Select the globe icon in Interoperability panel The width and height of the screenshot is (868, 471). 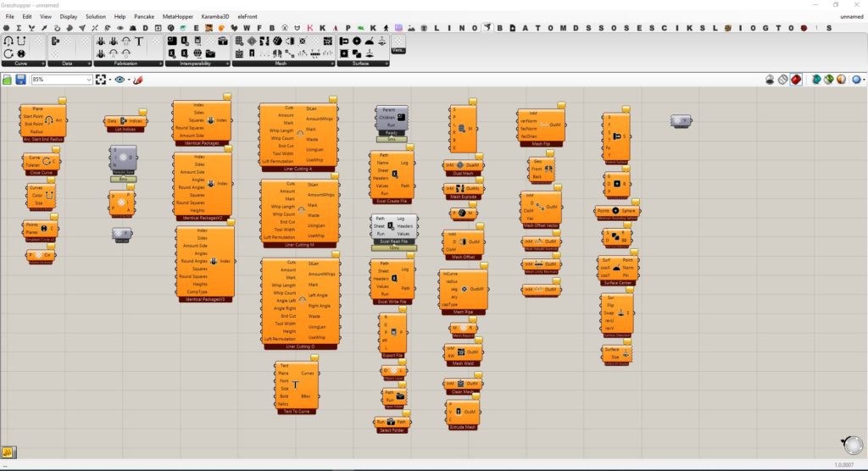[197, 53]
